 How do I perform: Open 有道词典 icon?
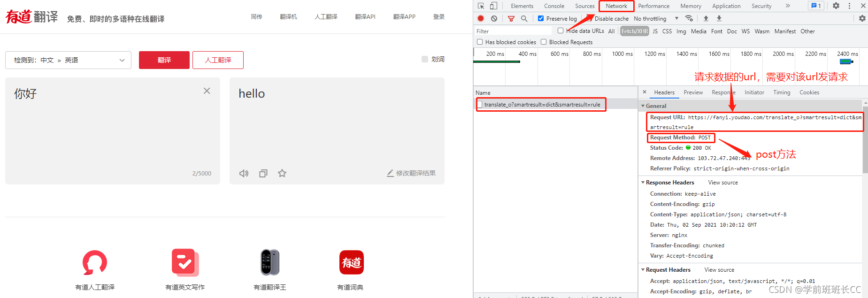coord(352,262)
